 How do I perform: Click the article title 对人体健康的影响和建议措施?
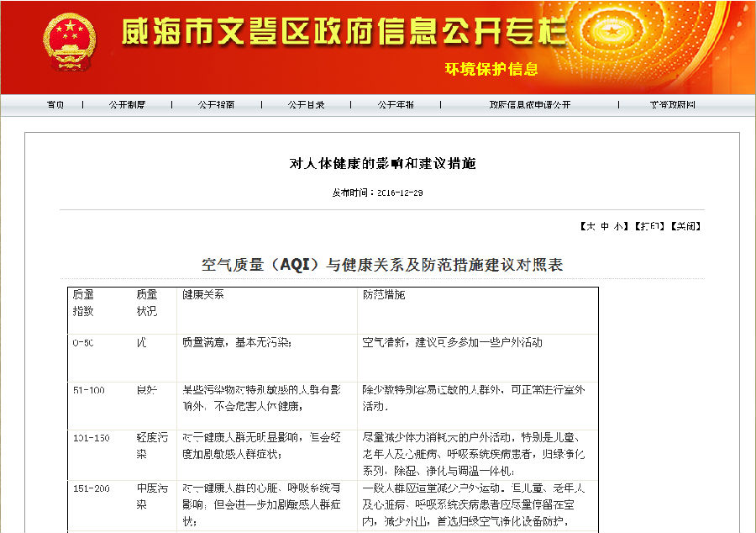click(x=382, y=163)
